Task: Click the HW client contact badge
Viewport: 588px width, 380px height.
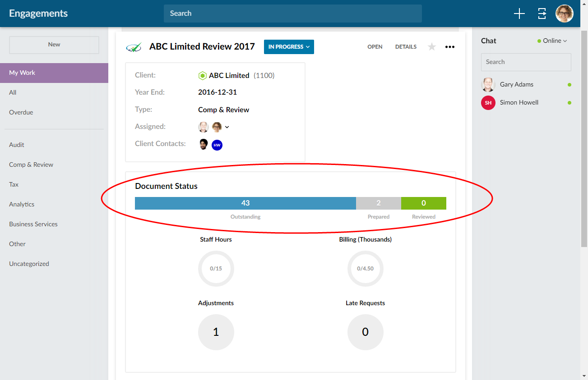Action: (x=217, y=145)
